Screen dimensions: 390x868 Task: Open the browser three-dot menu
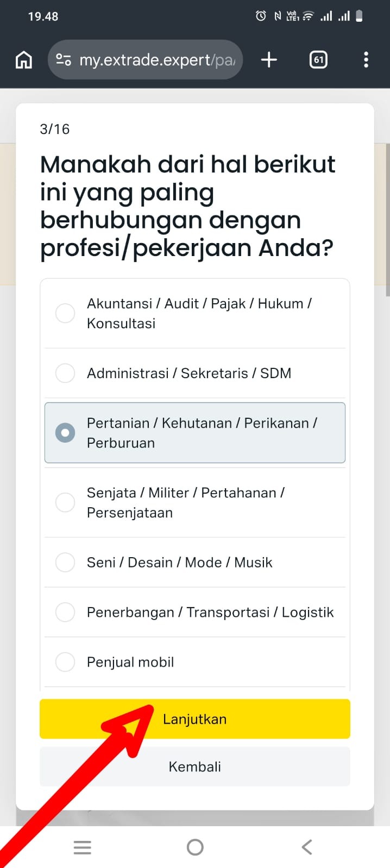[366, 60]
